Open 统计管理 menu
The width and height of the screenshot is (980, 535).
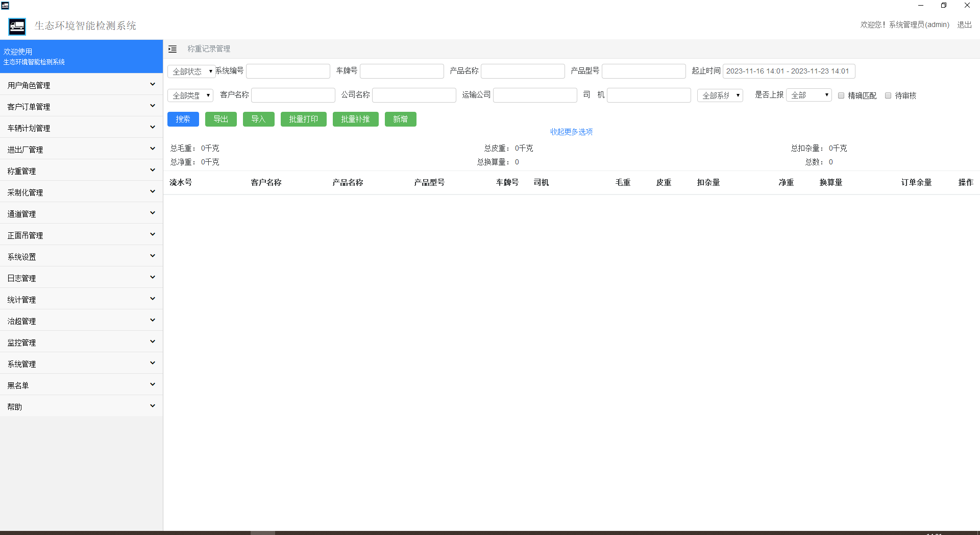pyautogui.click(x=81, y=299)
